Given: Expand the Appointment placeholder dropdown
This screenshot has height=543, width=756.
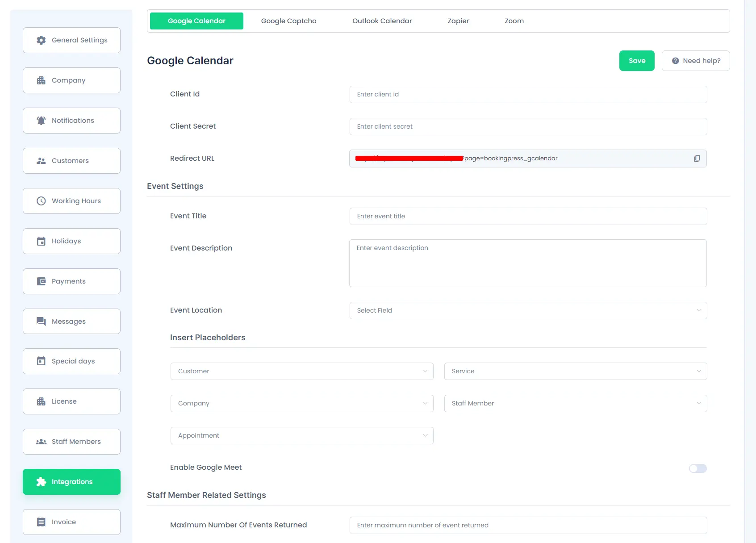Looking at the screenshot, I should 302,435.
